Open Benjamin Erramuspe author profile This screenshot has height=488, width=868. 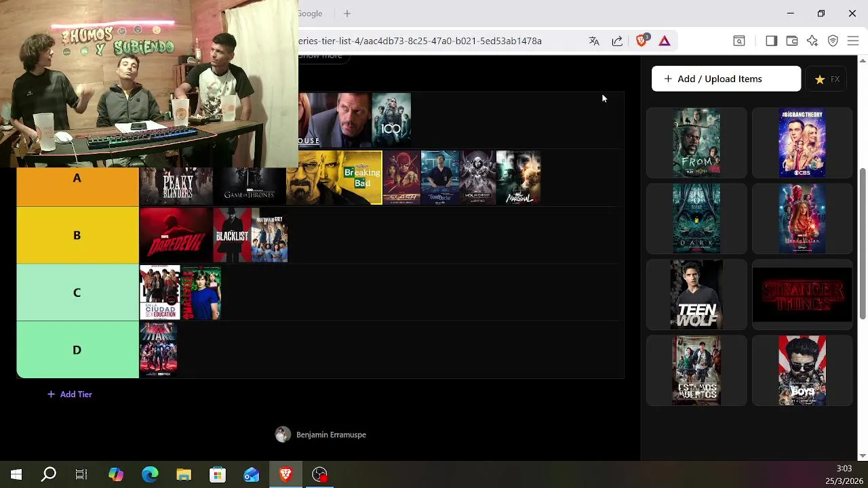[x=321, y=434]
